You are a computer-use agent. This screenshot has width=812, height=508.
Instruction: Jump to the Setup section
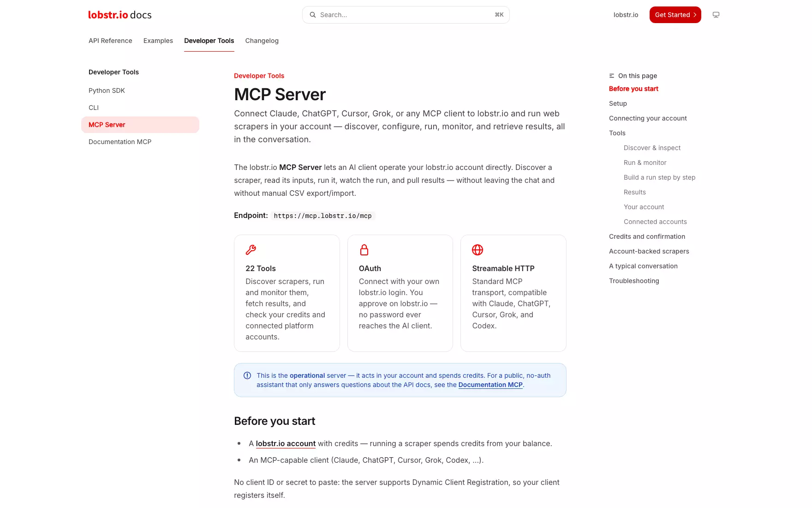point(618,103)
